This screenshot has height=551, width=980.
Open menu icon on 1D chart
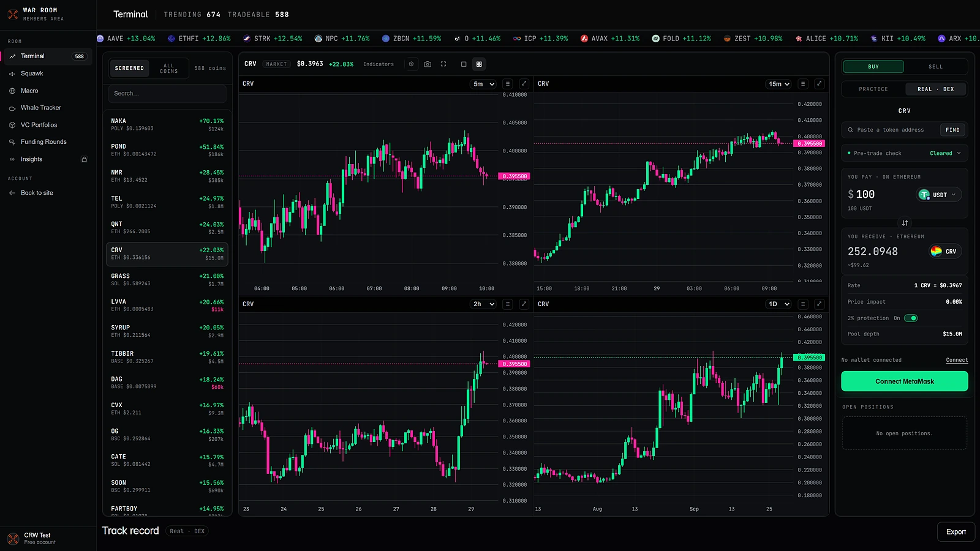803,304
